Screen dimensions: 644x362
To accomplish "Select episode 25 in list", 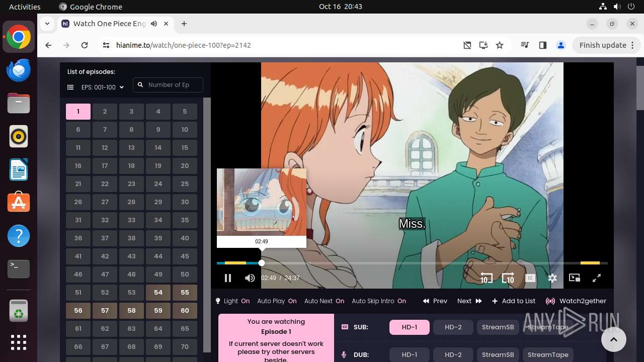I will pos(185,184).
